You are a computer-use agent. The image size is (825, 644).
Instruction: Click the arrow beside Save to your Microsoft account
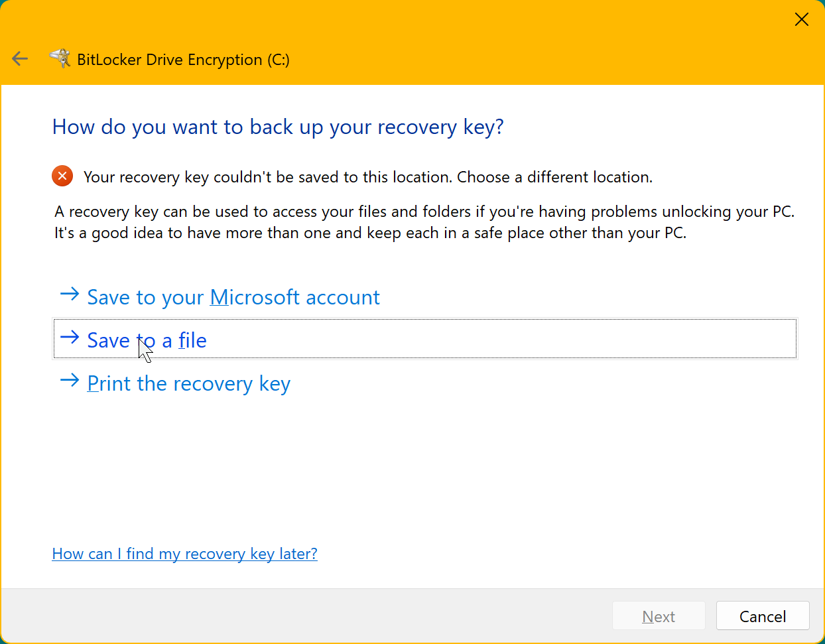coord(70,294)
